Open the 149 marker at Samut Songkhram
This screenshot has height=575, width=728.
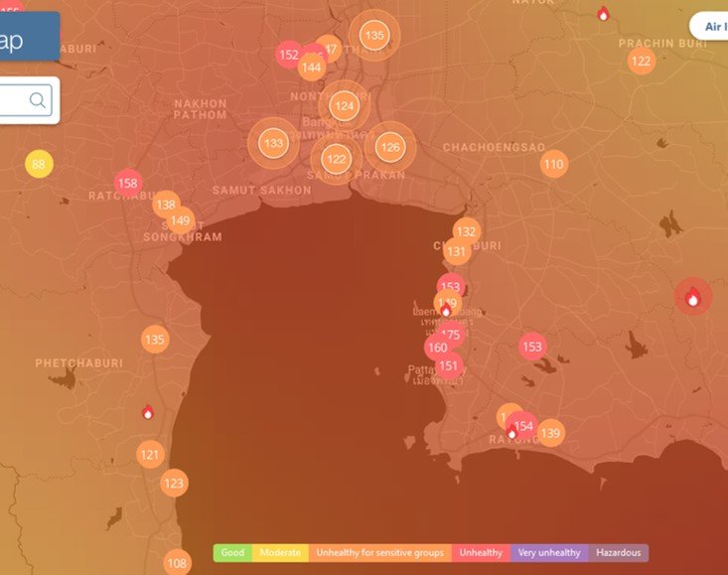[181, 220]
